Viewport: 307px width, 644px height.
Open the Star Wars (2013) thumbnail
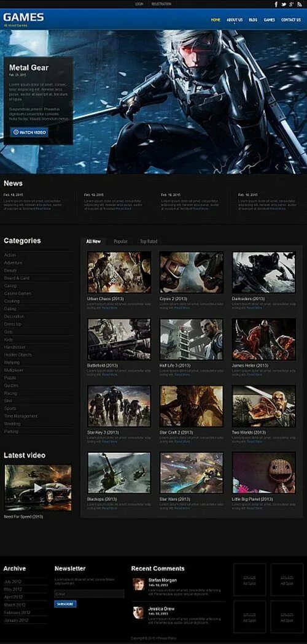pos(192,473)
